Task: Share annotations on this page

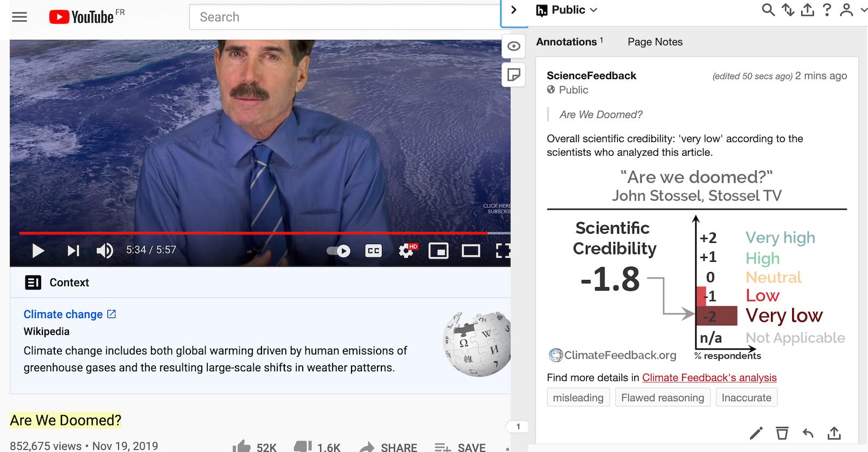Action: point(807,10)
